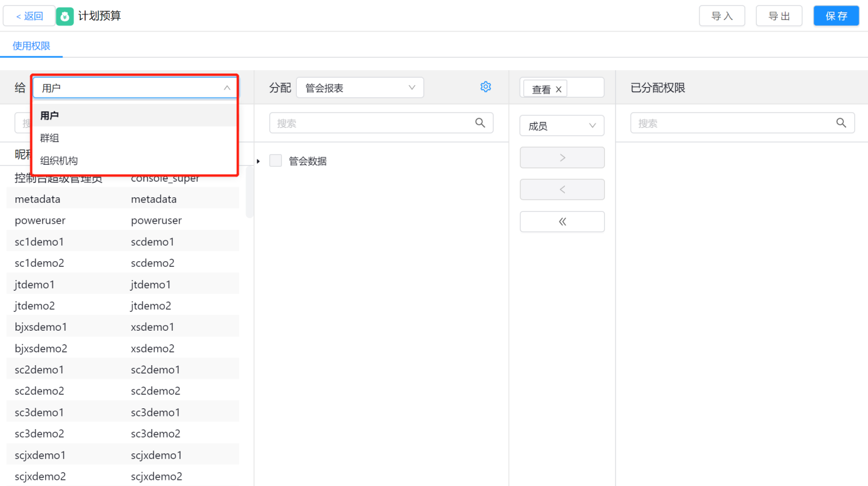Click the right arrow assign button
Screen dimensions: 868x486
562,158
